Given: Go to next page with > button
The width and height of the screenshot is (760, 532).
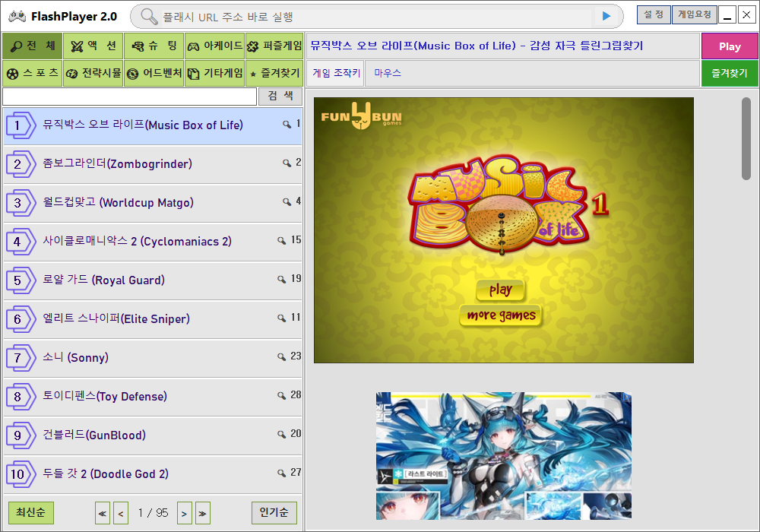Looking at the screenshot, I should click(x=184, y=513).
